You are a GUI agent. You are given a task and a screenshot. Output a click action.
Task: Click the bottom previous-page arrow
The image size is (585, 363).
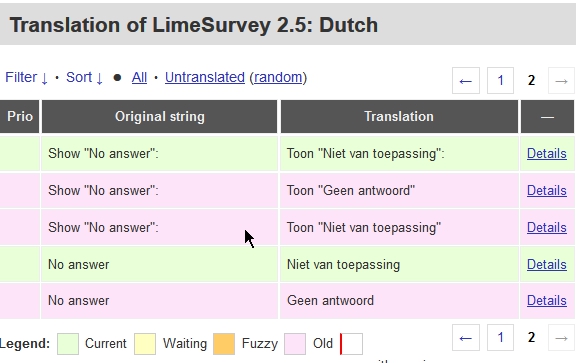[466, 338]
